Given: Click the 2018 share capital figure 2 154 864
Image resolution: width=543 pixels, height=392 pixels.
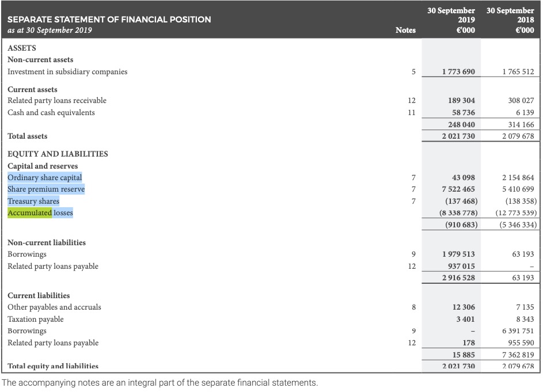Looking at the screenshot, I should click(518, 177).
